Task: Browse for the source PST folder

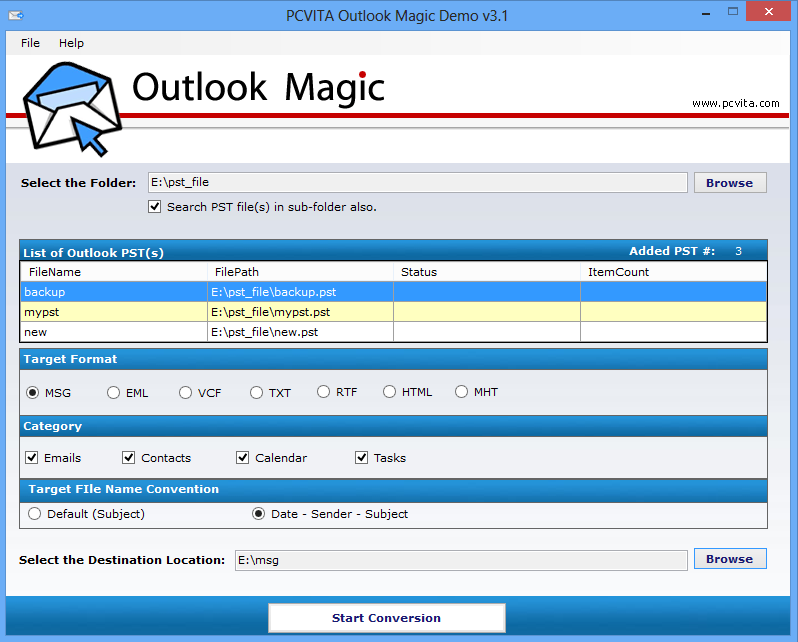Action: 730,183
